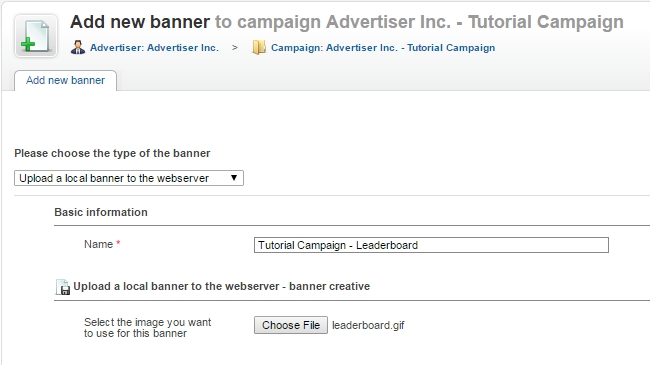650x365 pixels.
Task: Click the red required asterisk next to Name
Action: [118, 243]
